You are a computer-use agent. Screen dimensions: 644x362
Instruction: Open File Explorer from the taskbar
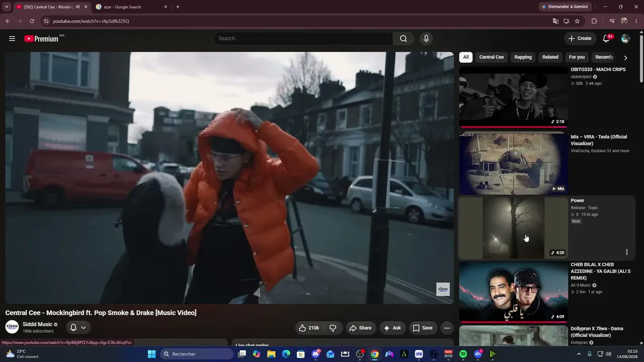[271, 354]
